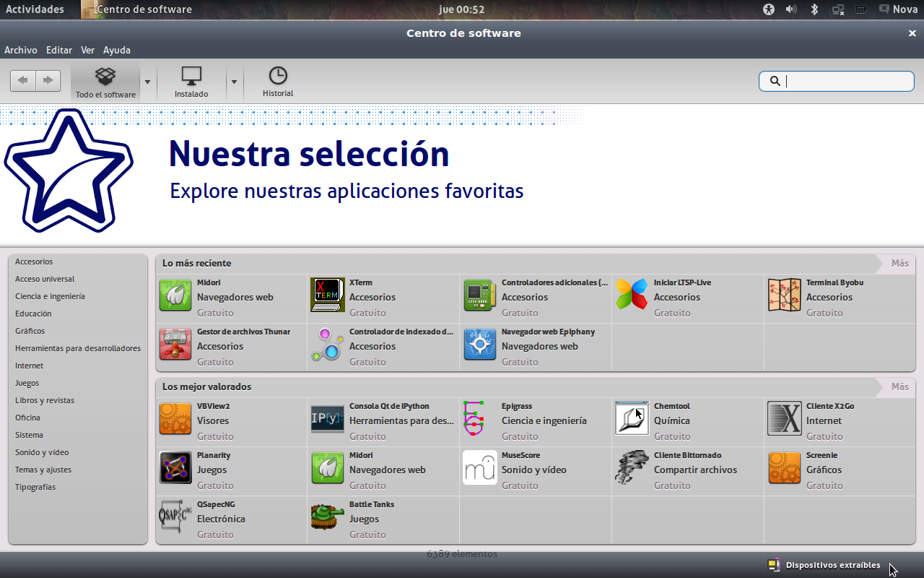
Task: Open the accessibility menu icon in top bar
Action: [769, 9]
